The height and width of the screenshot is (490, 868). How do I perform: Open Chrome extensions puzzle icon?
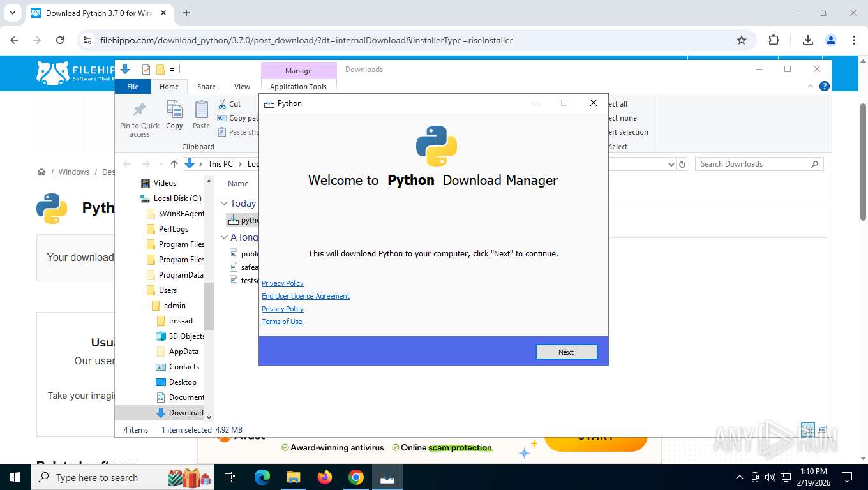[774, 40]
